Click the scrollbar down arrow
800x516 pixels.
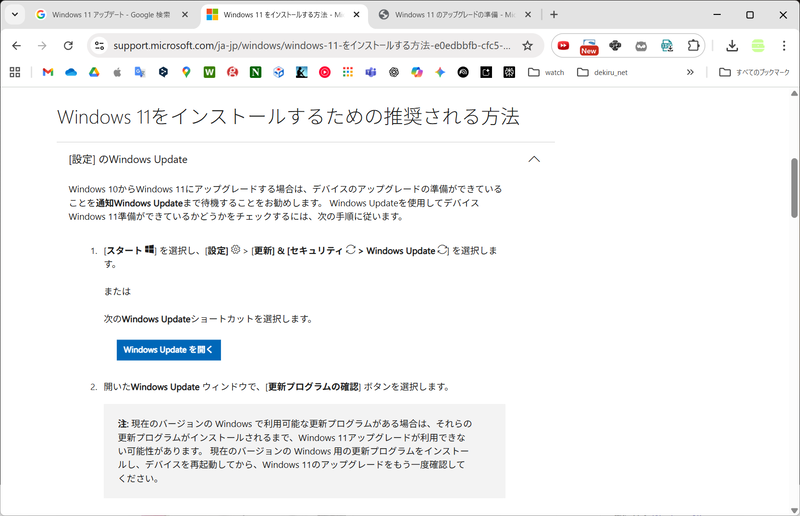coord(794,510)
